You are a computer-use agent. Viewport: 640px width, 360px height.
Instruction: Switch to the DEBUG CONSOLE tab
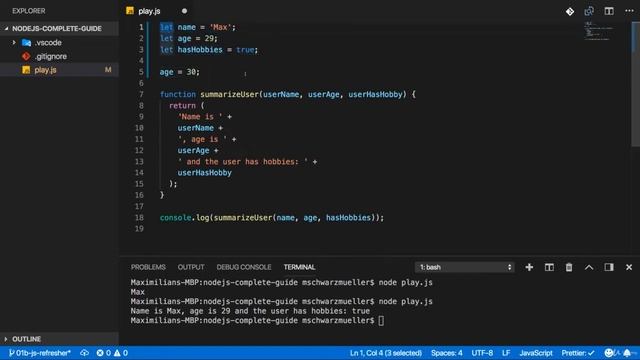click(244, 267)
